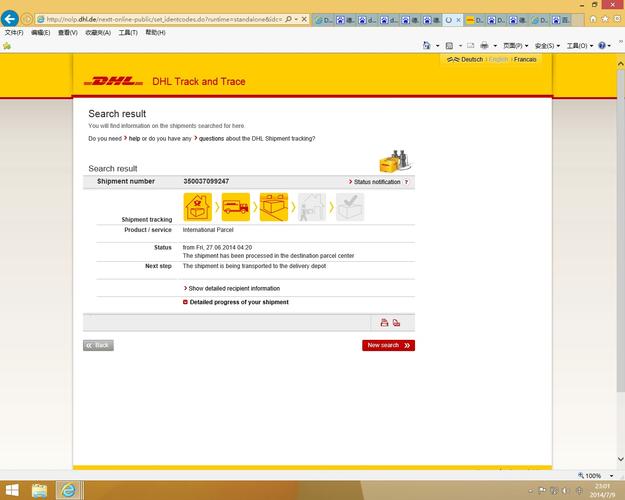Click the delivery truck tracking step icon
625x500 pixels.
236,207
